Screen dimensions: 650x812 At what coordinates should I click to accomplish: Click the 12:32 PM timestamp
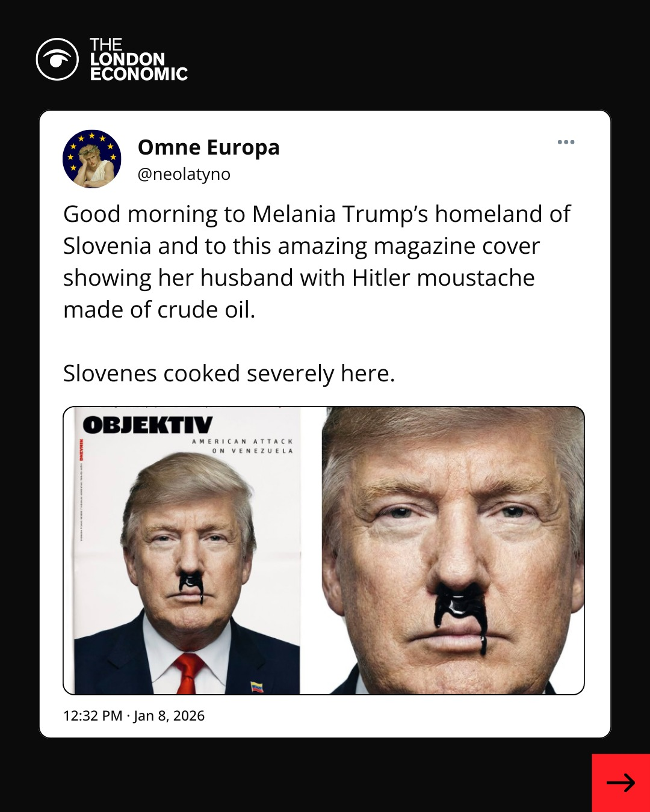click(93, 716)
